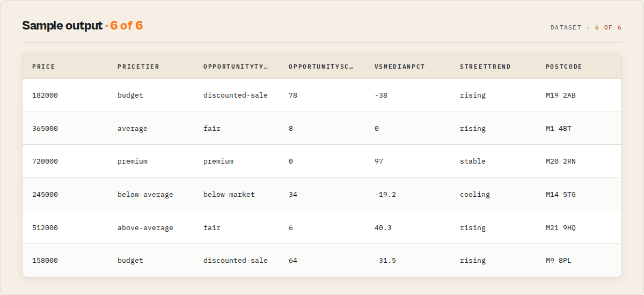Select the 365000 price cell

[45, 129]
